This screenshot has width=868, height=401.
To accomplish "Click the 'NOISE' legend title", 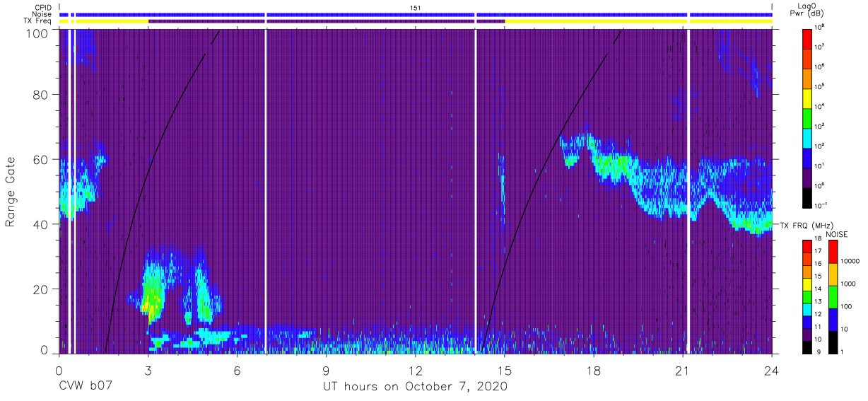I will (x=837, y=233).
